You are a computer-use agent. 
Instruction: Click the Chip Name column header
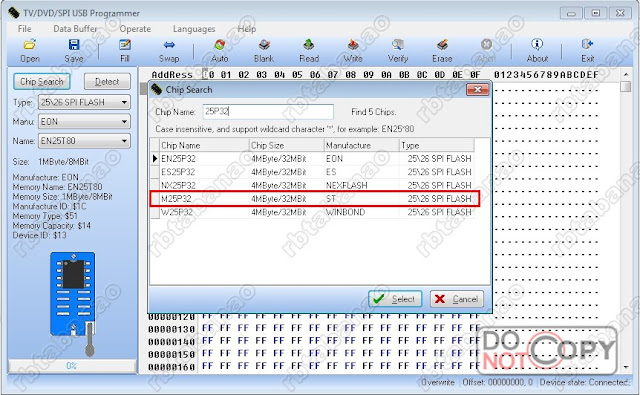[204, 145]
